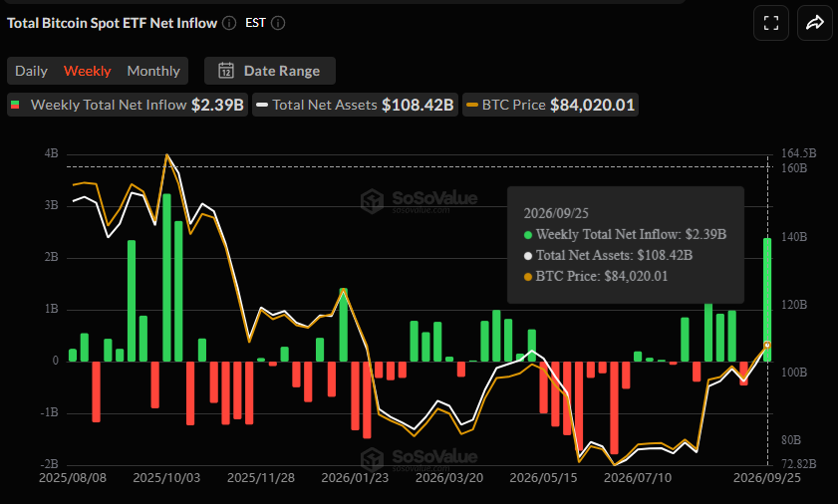This screenshot has width=838, height=504.
Task: Click the 80B right axis label
Action: (x=791, y=440)
